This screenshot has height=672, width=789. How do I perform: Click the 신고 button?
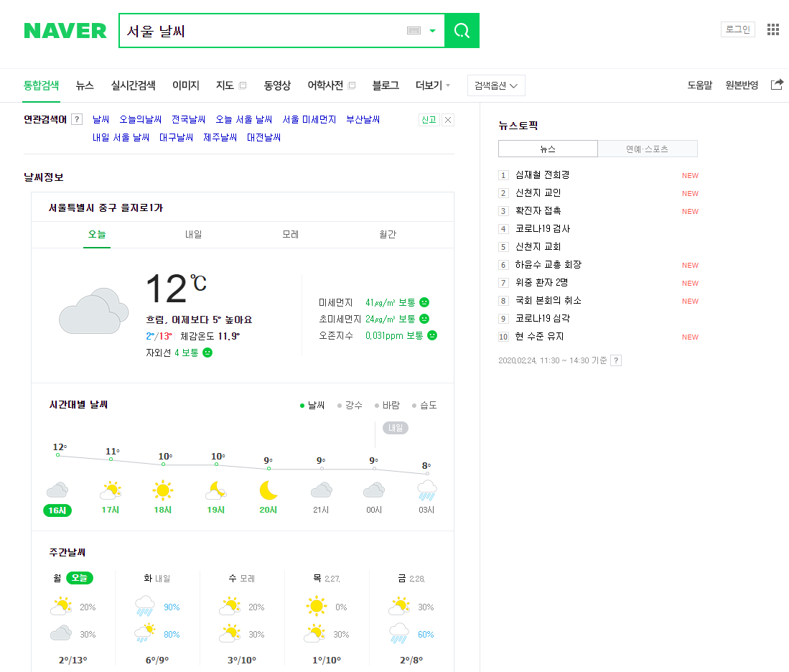tap(429, 120)
